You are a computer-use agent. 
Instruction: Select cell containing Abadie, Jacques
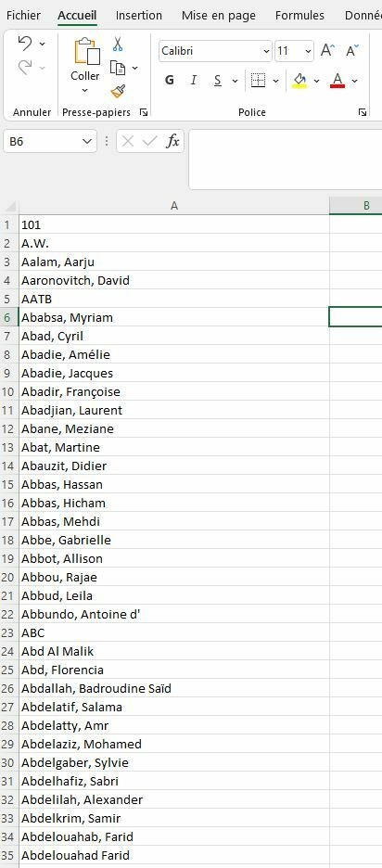click(x=173, y=373)
